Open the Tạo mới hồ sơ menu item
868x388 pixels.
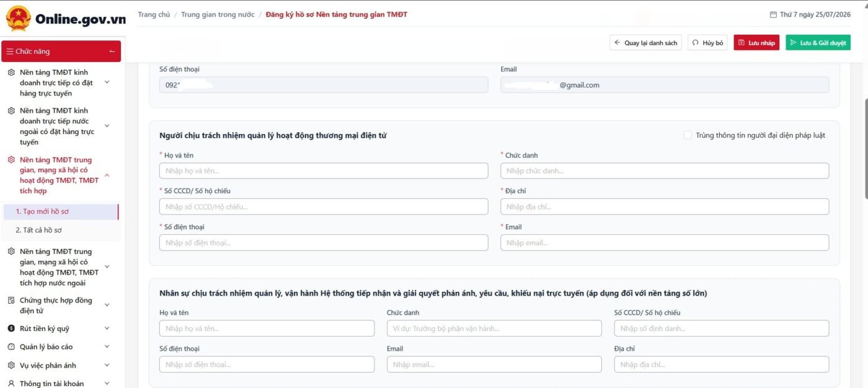click(x=60, y=211)
